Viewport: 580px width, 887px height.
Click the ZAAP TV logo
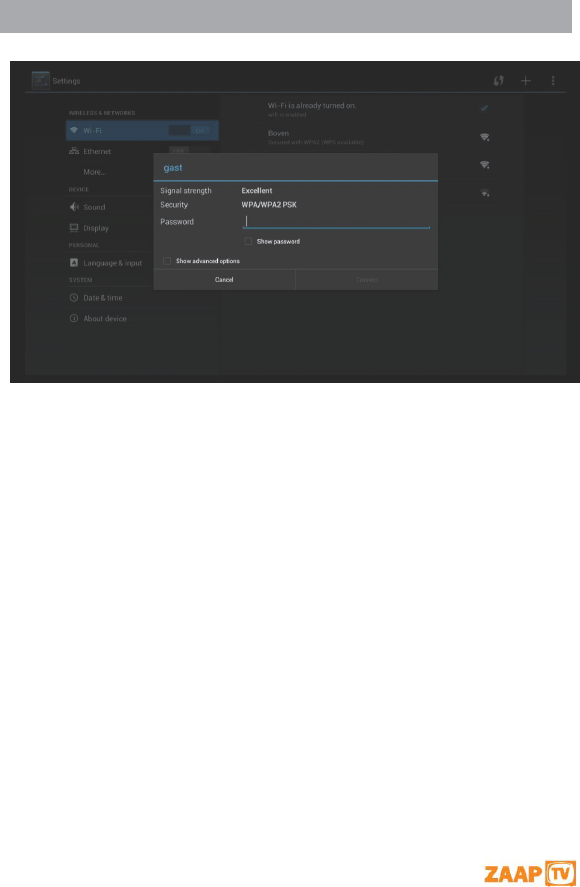click(530, 873)
